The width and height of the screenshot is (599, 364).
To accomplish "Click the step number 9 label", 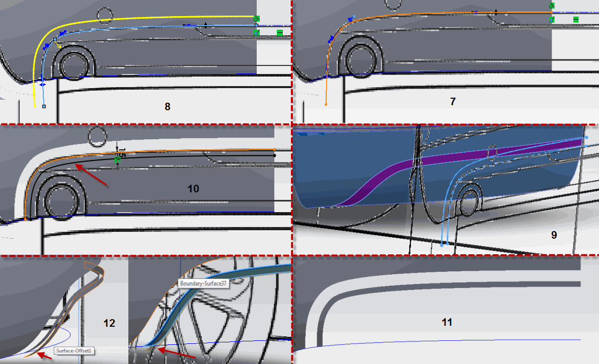I will point(554,235).
